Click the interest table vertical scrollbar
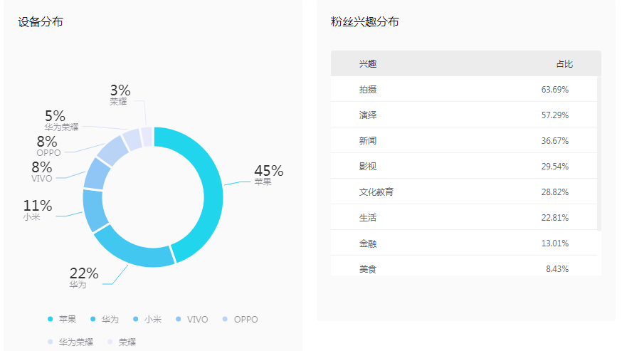This screenshot has height=351, width=644. tap(599, 153)
